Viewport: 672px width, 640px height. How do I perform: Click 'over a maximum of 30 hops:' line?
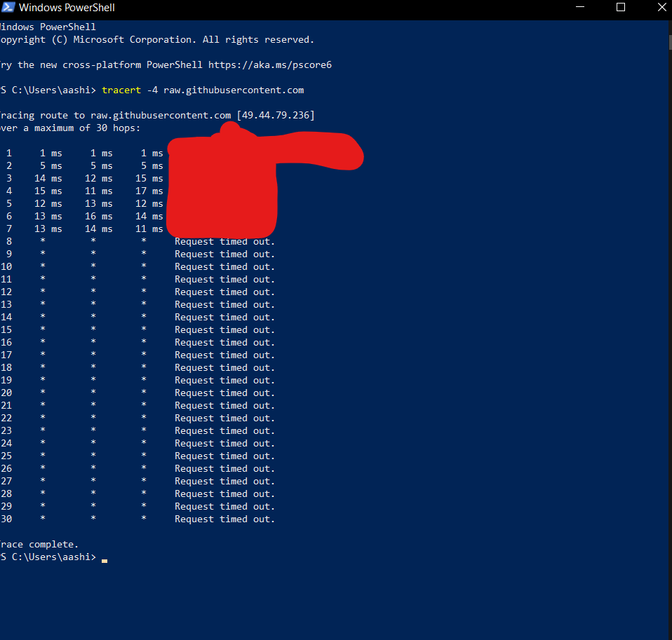click(70, 128)
